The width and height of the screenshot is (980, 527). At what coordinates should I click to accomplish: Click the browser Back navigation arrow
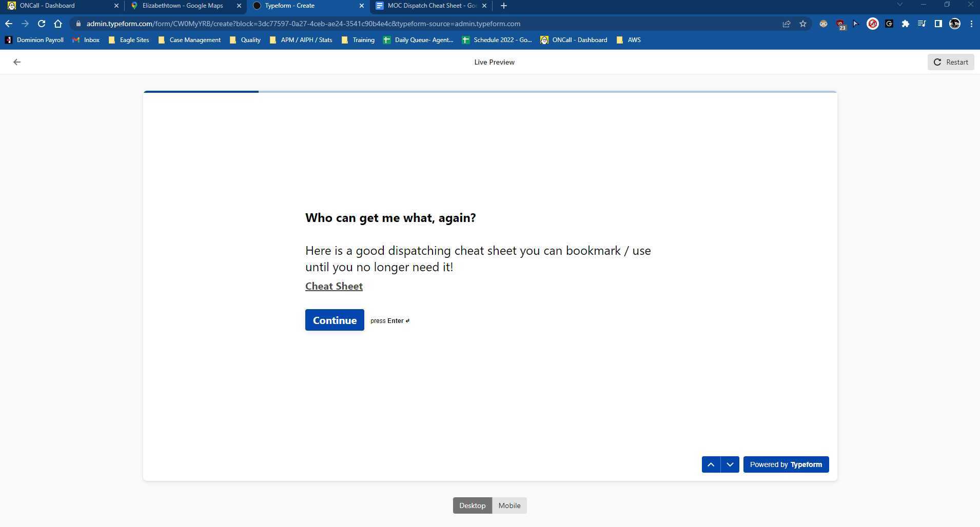pos(8,24)
